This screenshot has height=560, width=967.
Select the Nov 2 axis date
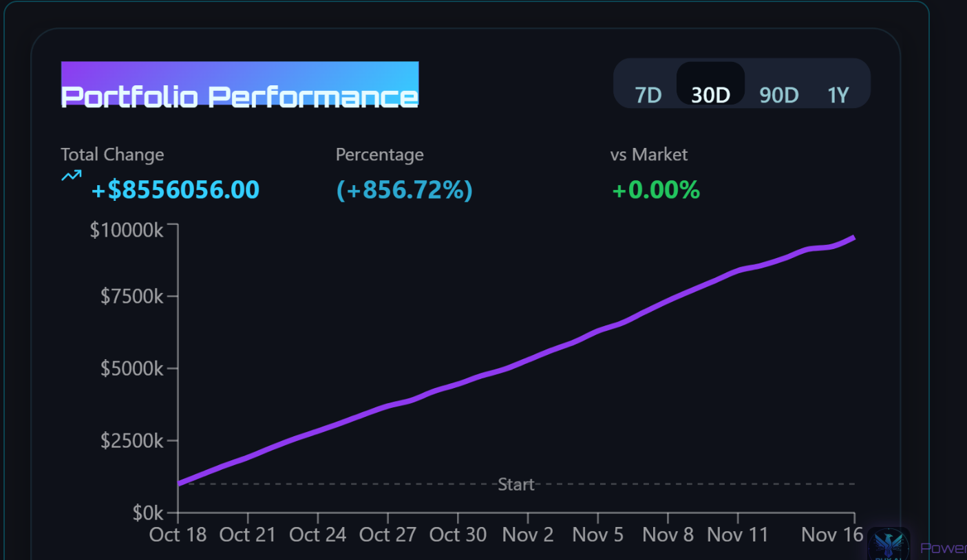(x=528, y=535)
